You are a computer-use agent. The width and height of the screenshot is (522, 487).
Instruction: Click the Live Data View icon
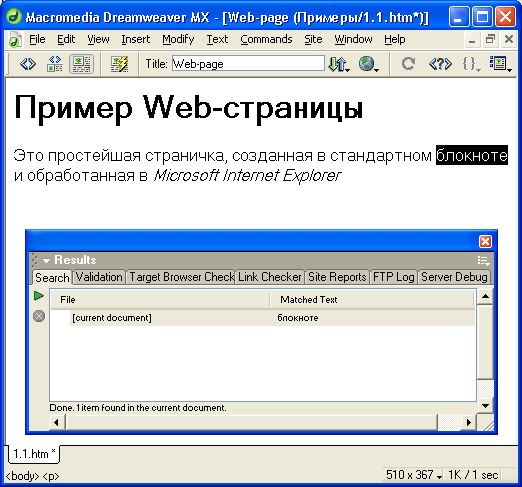(119, 64)
